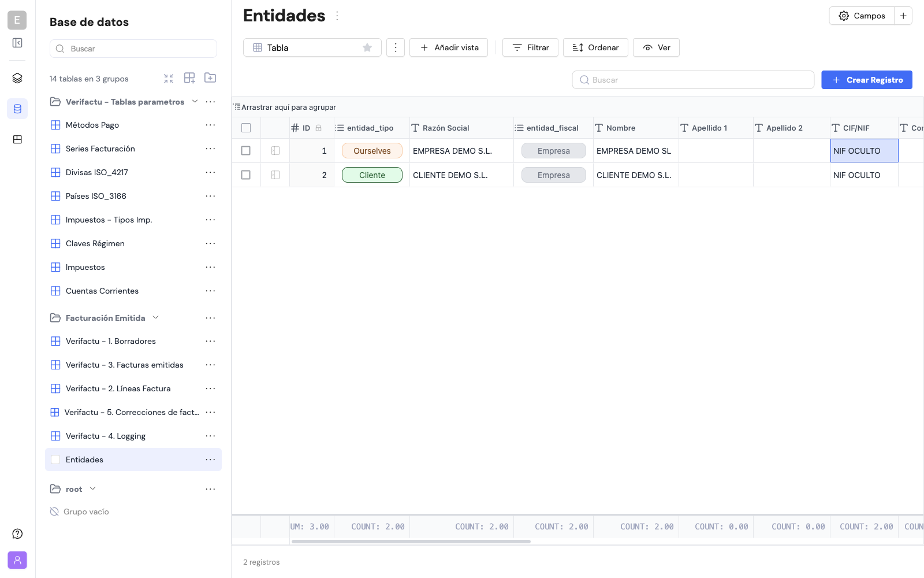Toggle the Ver visibility button
Image resolution: width=924 pixels, height=578 pixels.
[x=656, y=47]
